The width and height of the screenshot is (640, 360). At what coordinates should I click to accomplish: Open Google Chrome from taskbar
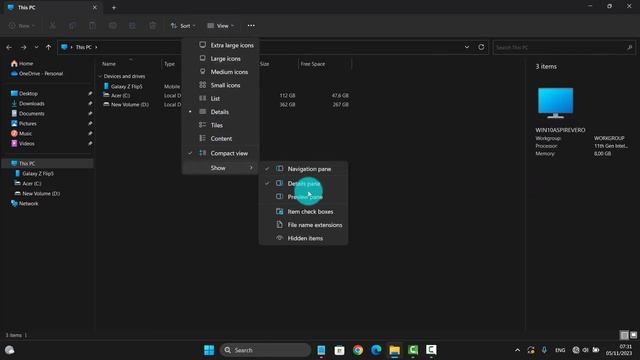tap(358, 350)
